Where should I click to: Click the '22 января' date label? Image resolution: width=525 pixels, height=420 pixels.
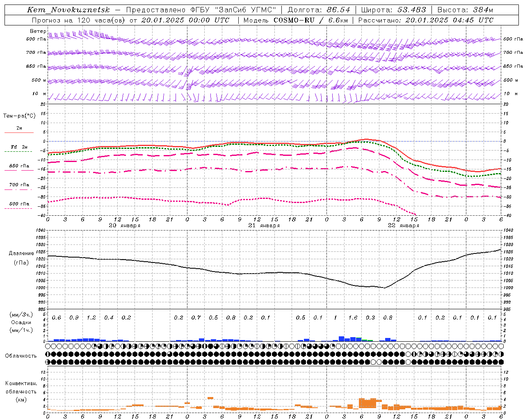[404, 226]
